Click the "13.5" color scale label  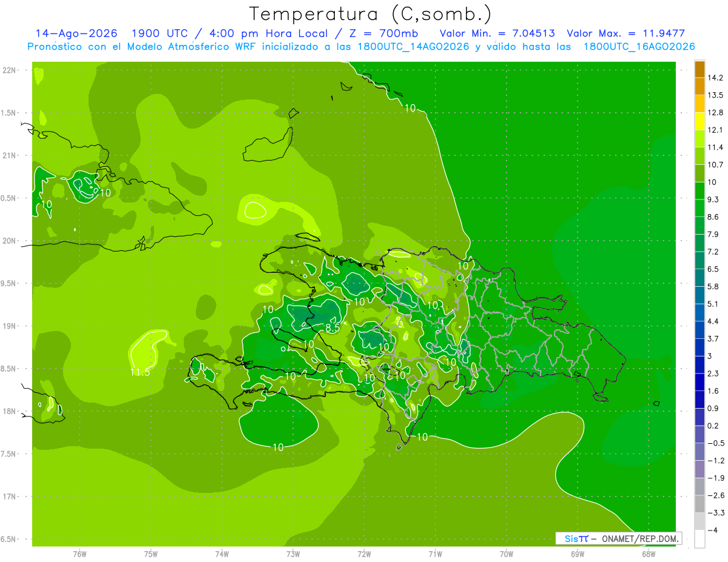[x=716, y=95]
